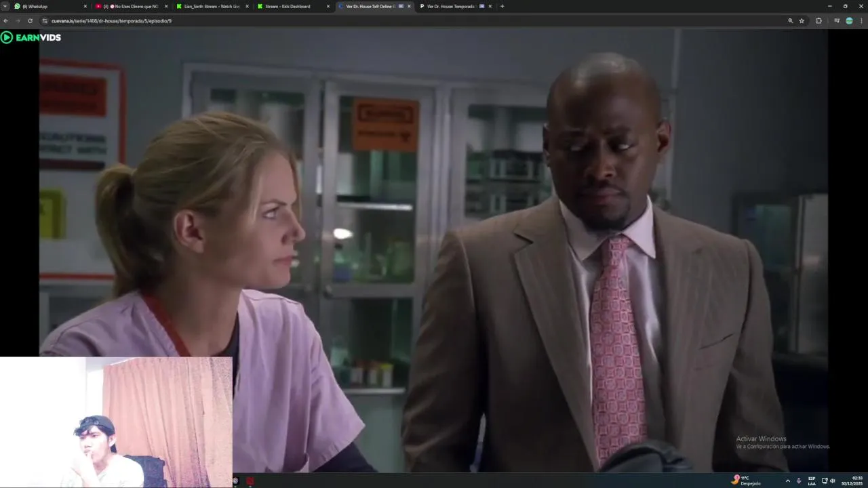
Task: Open the zoom magnifier icon in address bar
Action: pyautogui.click(x=790, y=21)
